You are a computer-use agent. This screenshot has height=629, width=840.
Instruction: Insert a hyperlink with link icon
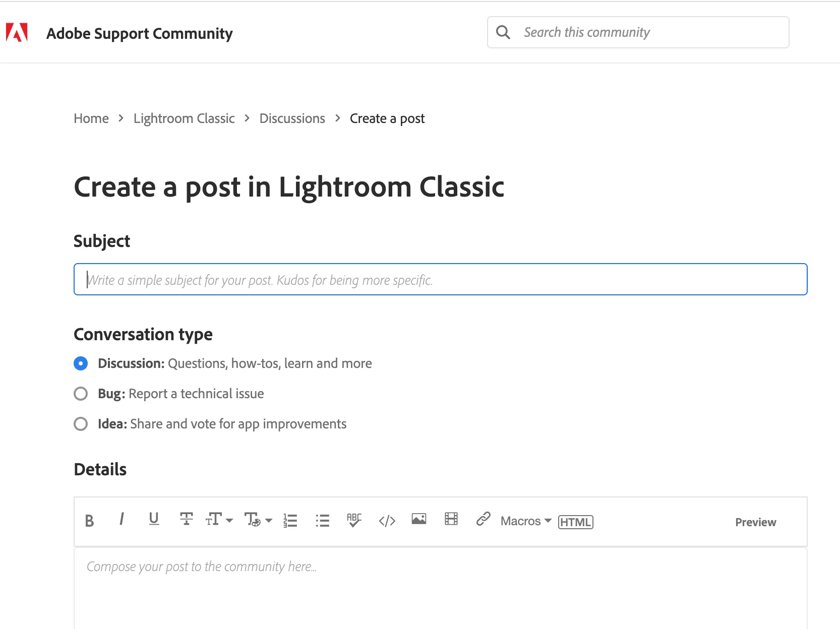[x=483, y=519]
